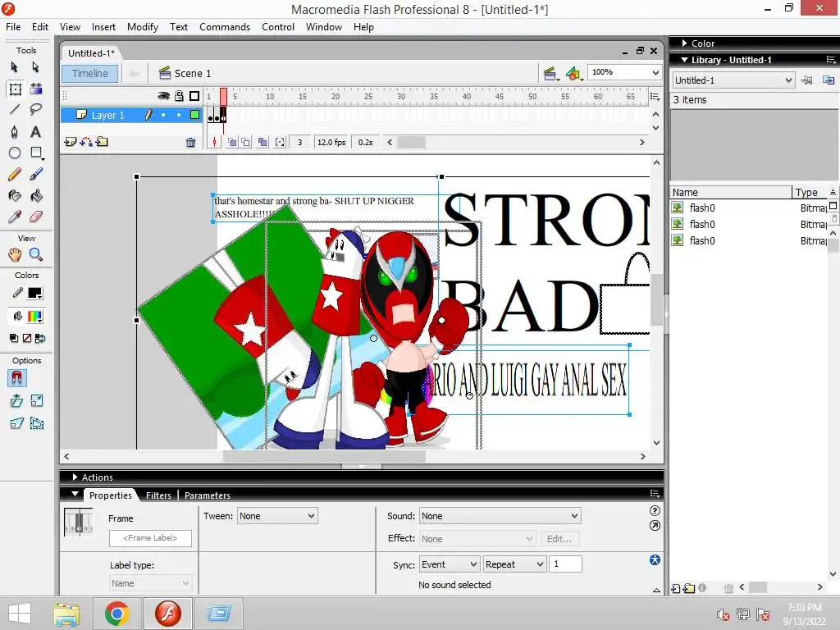
Task: Select the Selection arrow tool
Action: (15, 67)
